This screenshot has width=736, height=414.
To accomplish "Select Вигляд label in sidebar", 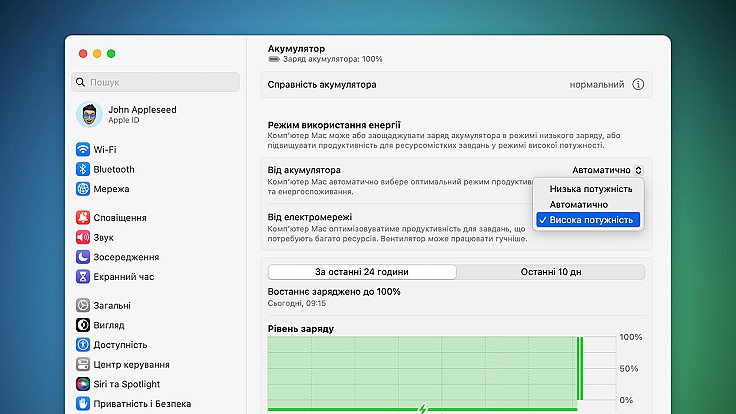I will pyautogui.click(x=109, y=325).
